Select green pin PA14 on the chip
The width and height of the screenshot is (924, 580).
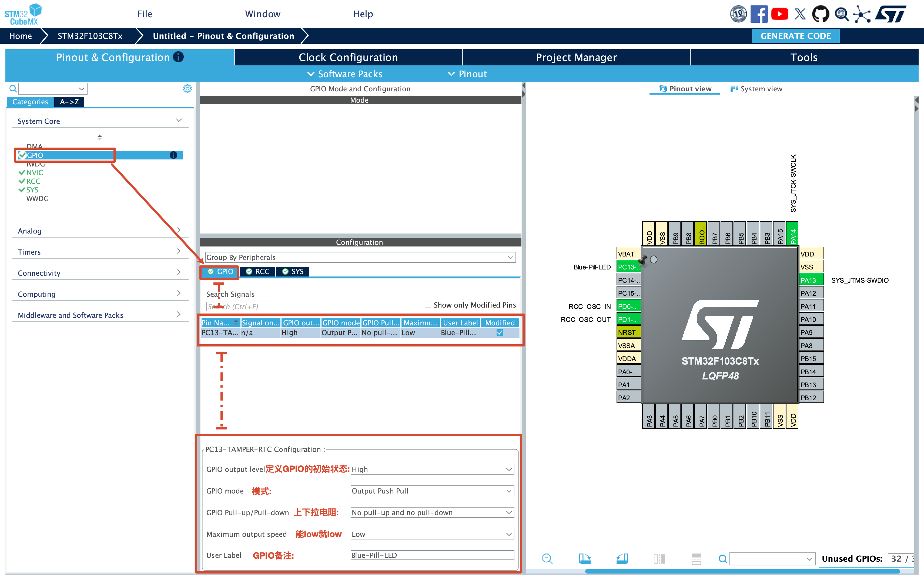[x=792, y=234]
